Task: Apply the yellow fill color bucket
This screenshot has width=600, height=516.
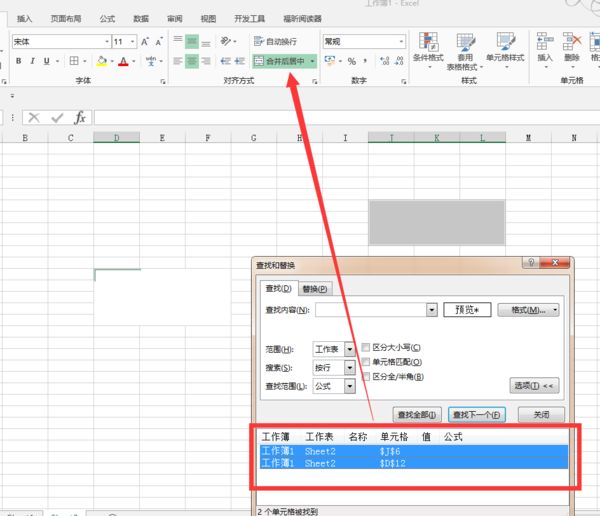Action: click(102, 61)
